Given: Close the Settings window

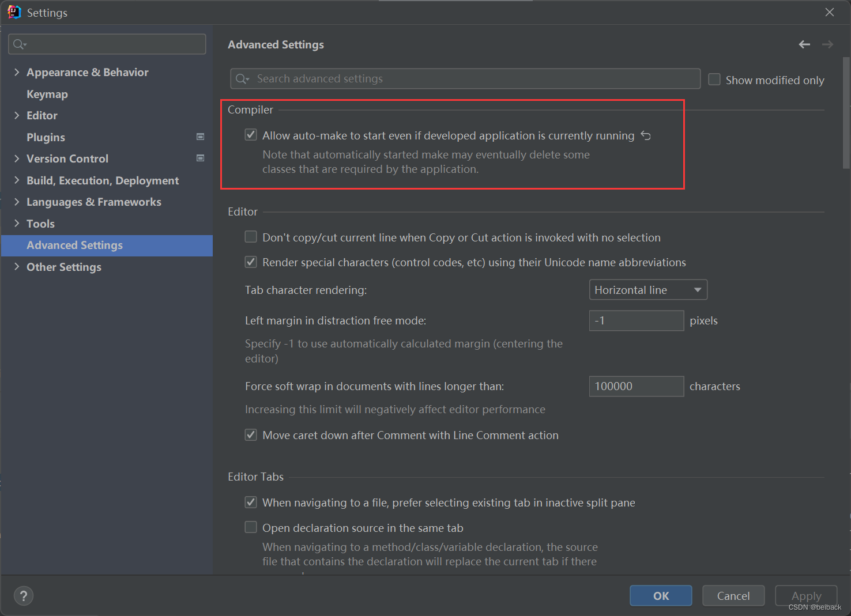Looking at the screenshot, I should (x=830, y=12).
